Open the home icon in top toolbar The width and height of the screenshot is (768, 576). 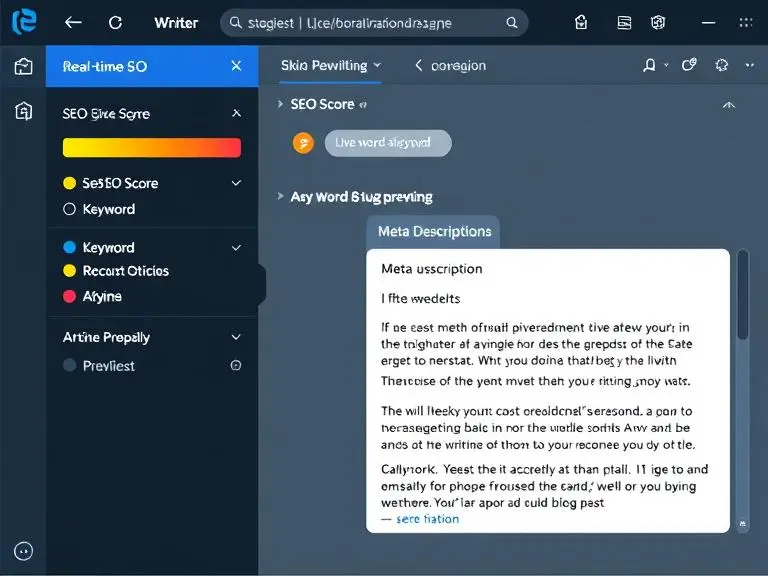581,23
